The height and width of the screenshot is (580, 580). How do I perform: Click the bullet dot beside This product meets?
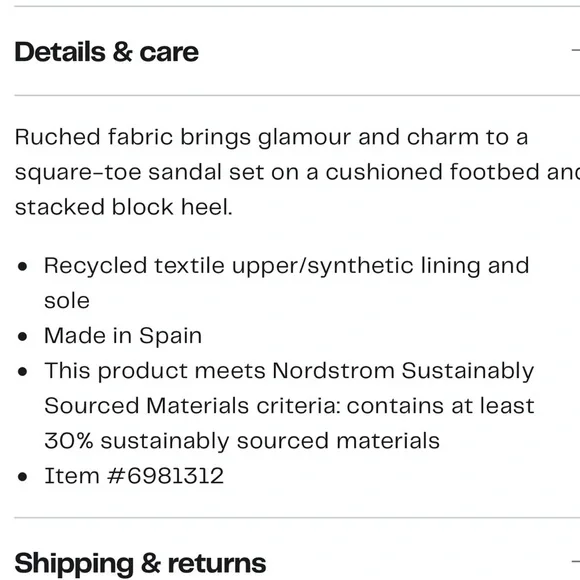coord(23,371)
